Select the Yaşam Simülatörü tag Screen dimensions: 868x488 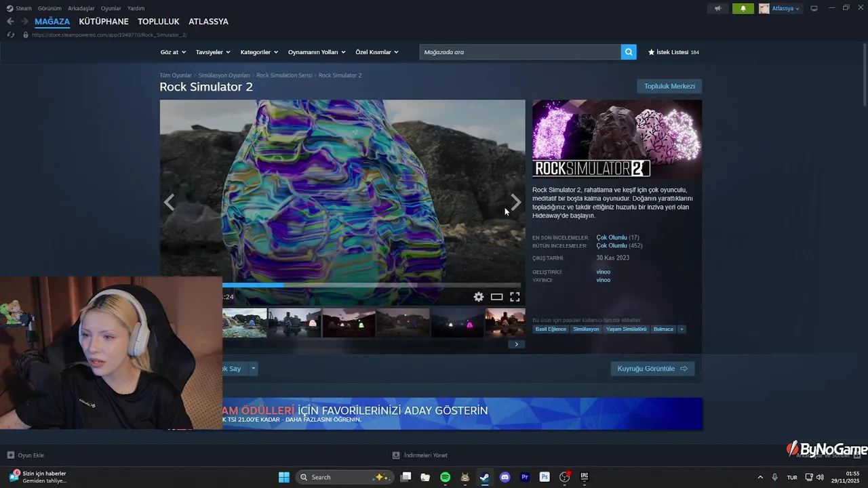pyautogui.click(x=626, y=329)
